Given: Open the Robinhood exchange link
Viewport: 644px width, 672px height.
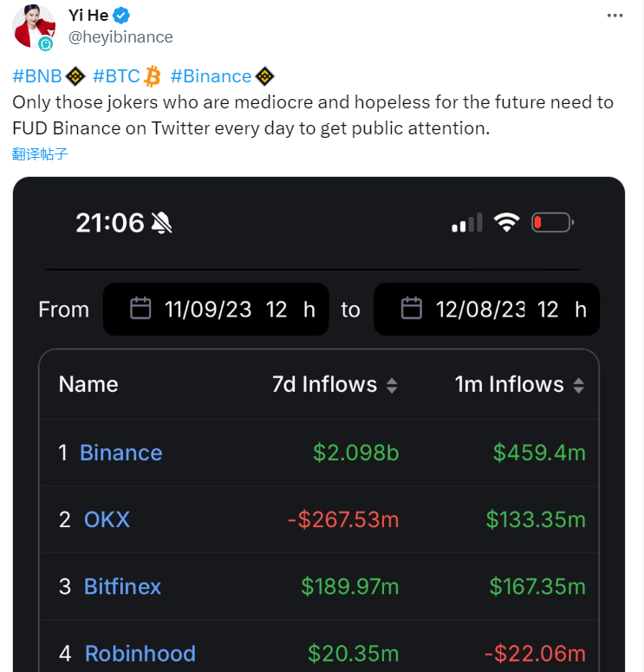Looking at the screenshot, I should (x=140, y=653).
